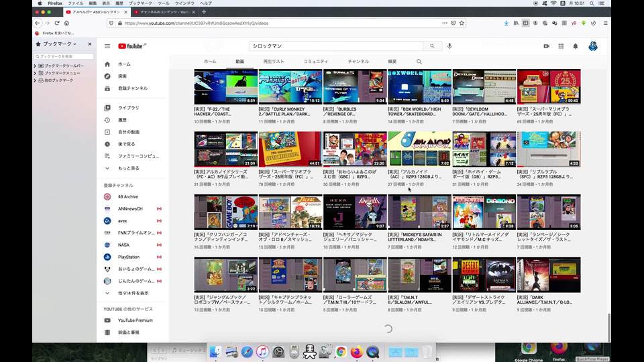This screenshot has width=644, height=362.
Task: Open the ブックマーク sidebar switcher dropdown
Action: (x=56, y=44)
